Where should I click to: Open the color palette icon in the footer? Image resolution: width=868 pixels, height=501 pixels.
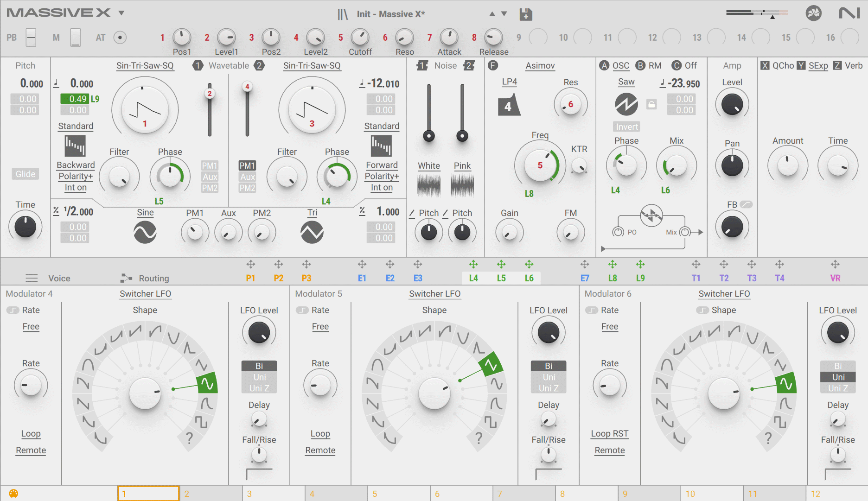pyautogui.click(x=13, y=494)
